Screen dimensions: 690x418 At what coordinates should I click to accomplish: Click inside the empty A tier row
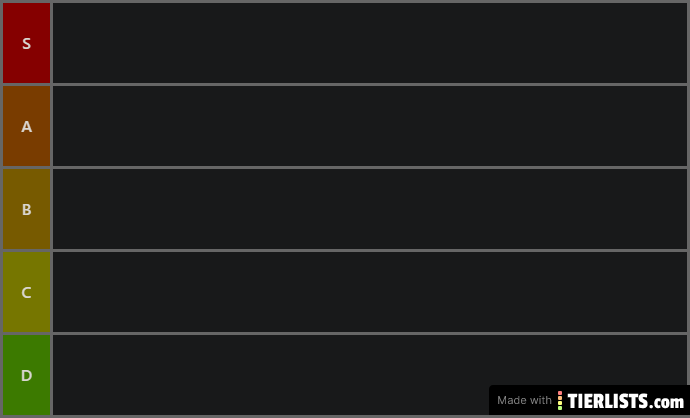[369, 126]
